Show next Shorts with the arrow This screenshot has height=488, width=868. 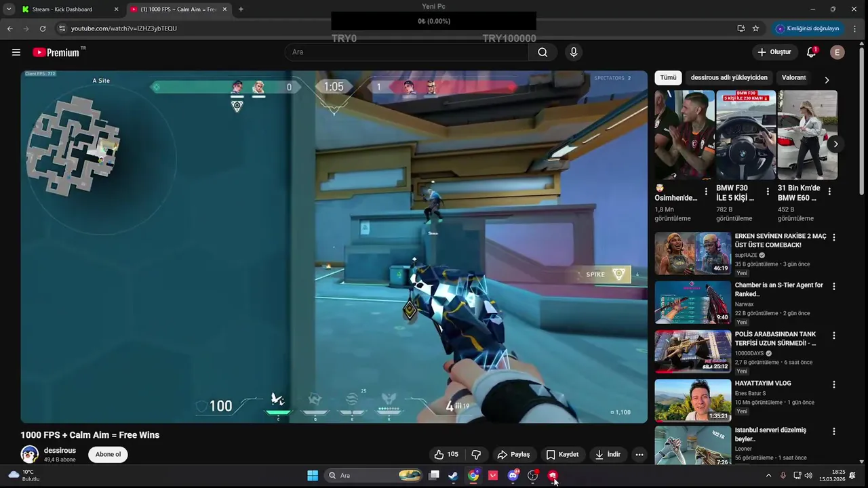[x=835, y=144]
